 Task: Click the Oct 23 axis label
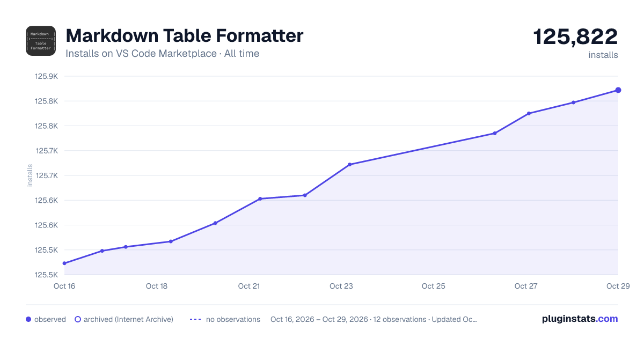click(341, 286)
